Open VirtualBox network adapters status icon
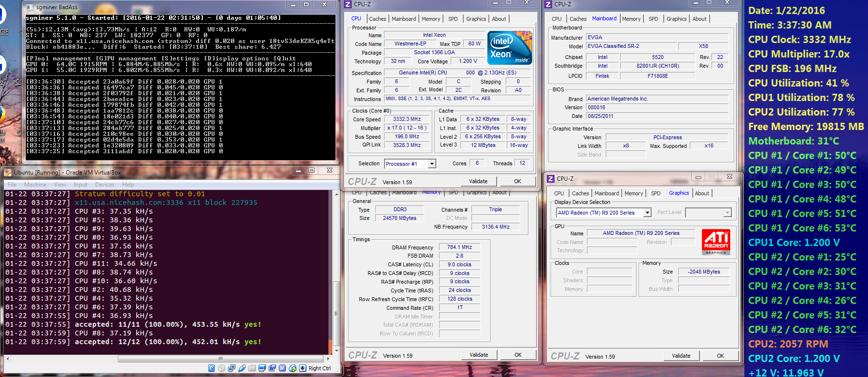Viewport: 868px width, 377px height. [232, 368]
